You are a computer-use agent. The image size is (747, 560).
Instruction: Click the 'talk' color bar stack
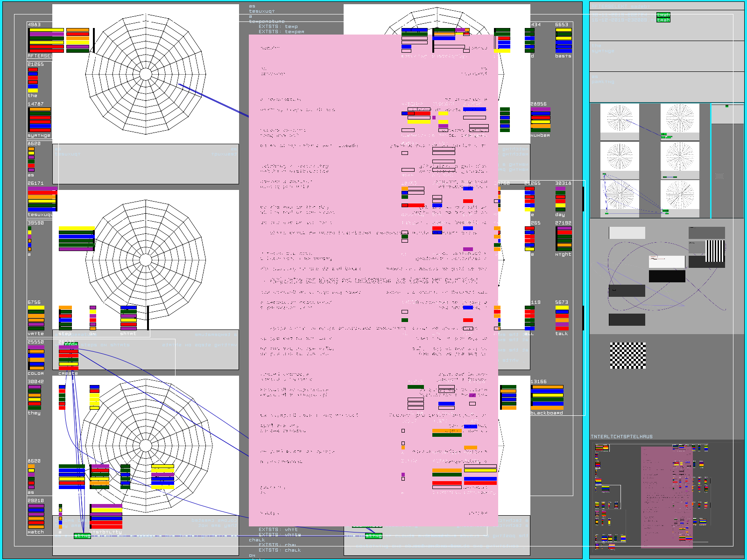(x=562, y=318)
